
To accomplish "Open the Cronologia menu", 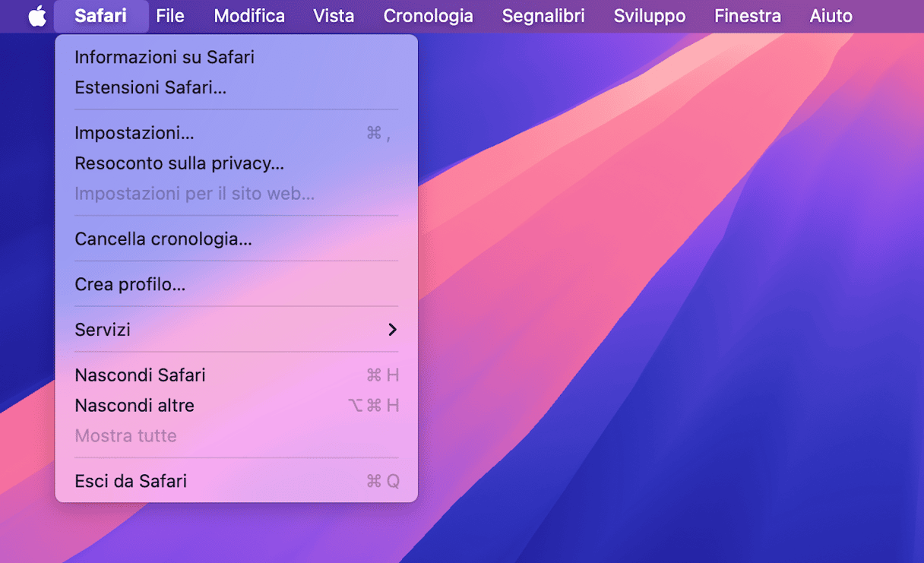I will tap(429, 16).
